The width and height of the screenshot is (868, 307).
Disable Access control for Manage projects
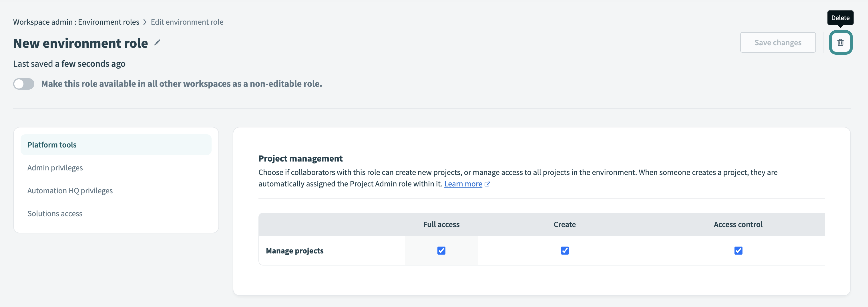(738, 250)
